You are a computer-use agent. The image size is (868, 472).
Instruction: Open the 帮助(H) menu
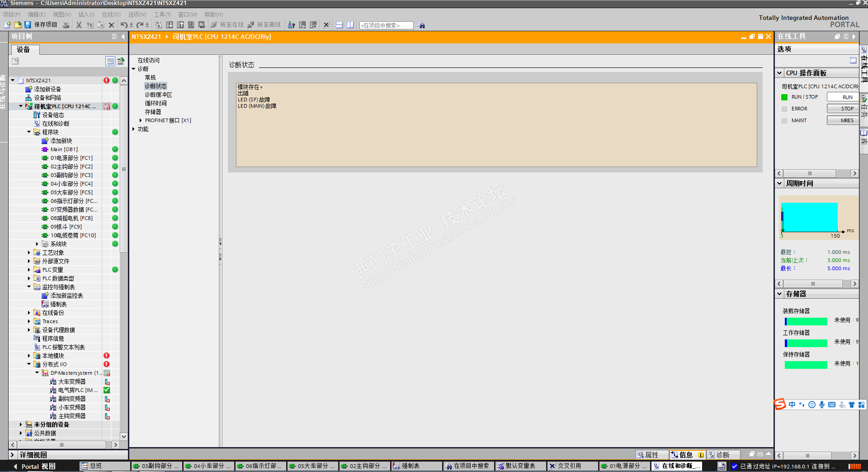click(214, 14)
